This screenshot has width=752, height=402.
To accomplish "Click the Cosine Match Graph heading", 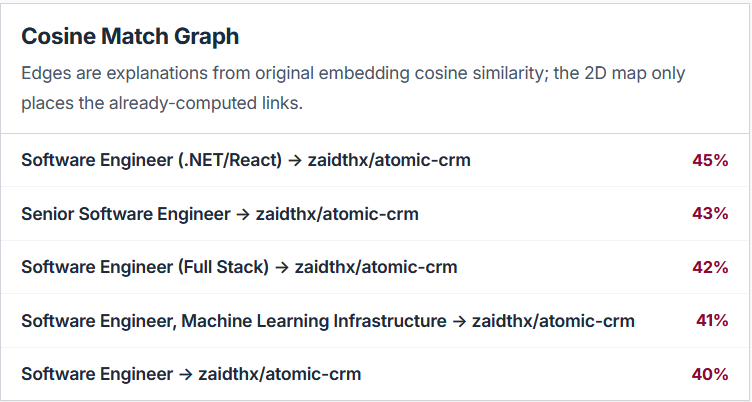I will coord(130,36).
